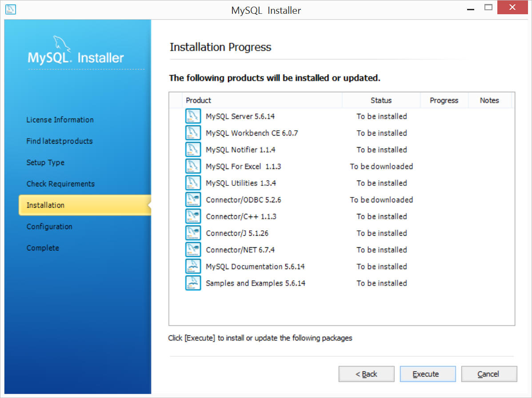Select the MySQL Notifier 1.1.4 text
The image size is (532, 398).
[x=240, y=150]
